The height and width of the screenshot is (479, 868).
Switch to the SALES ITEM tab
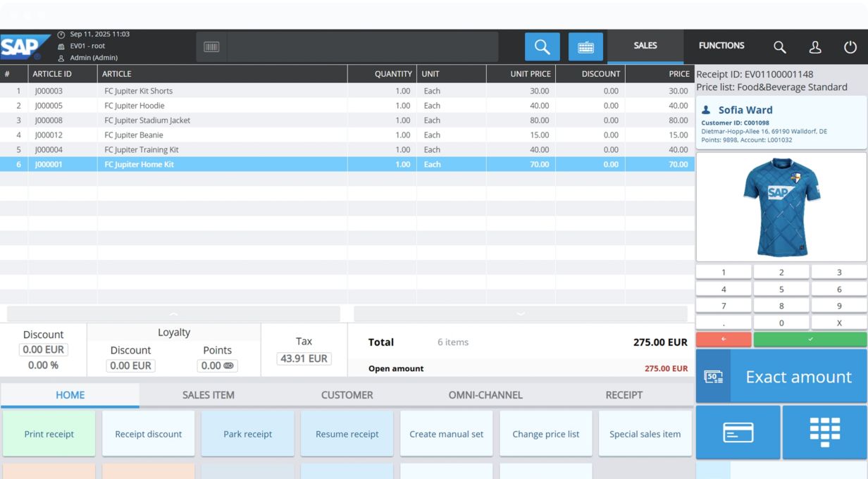pos(209,395)
